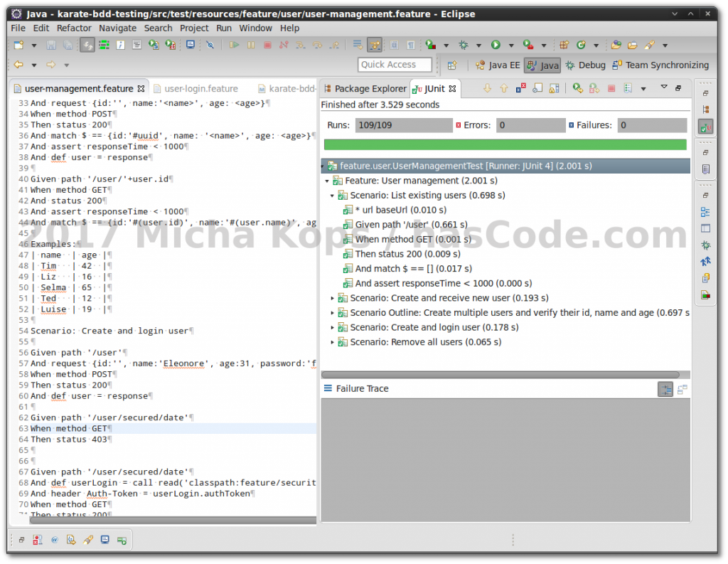Click inside the Quick Access field
This screenshot has width=728, height=564.
pos(395,64)
